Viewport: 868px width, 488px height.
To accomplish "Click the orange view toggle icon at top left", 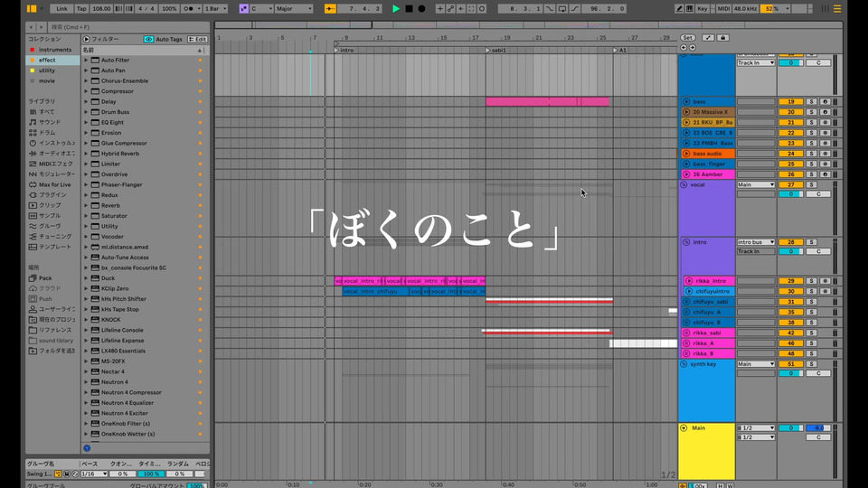I will (32, 8).
